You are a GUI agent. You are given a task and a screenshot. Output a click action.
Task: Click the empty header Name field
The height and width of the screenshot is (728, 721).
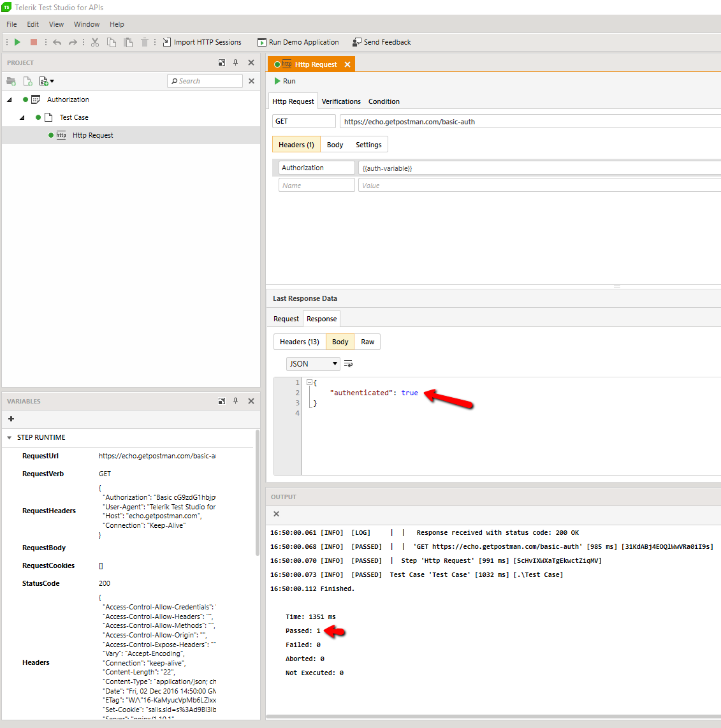[x=317, y=186]
